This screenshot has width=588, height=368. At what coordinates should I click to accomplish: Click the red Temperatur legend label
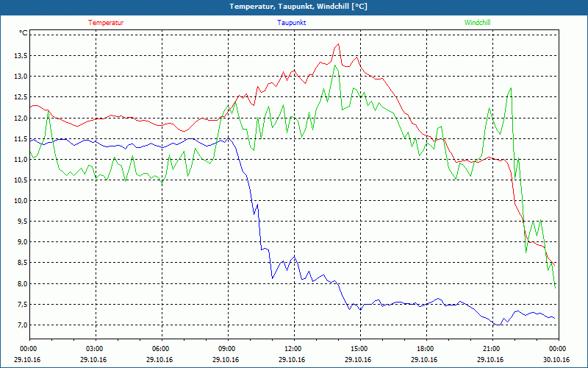pyautogui.click(x=106, y=23)
